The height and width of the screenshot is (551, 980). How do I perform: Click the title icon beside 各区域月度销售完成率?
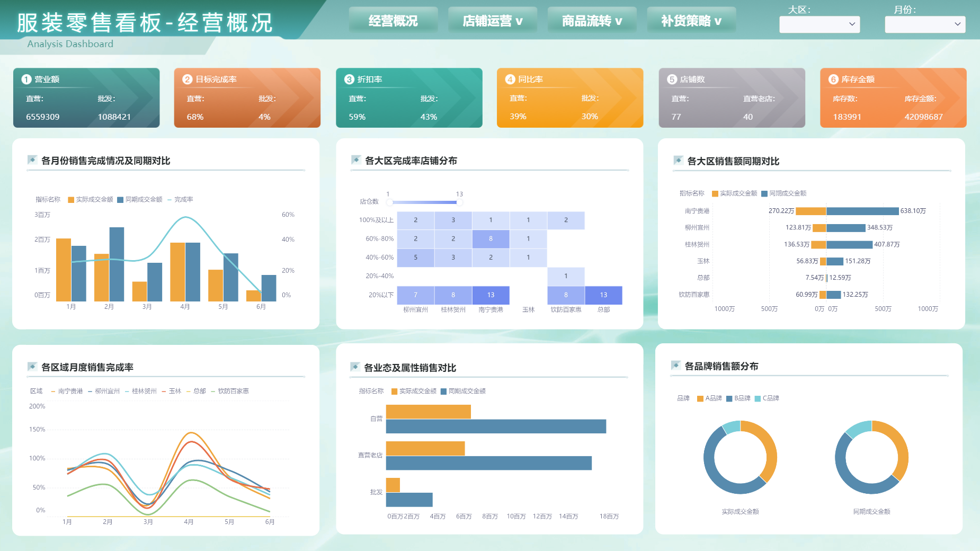(32, 367)
